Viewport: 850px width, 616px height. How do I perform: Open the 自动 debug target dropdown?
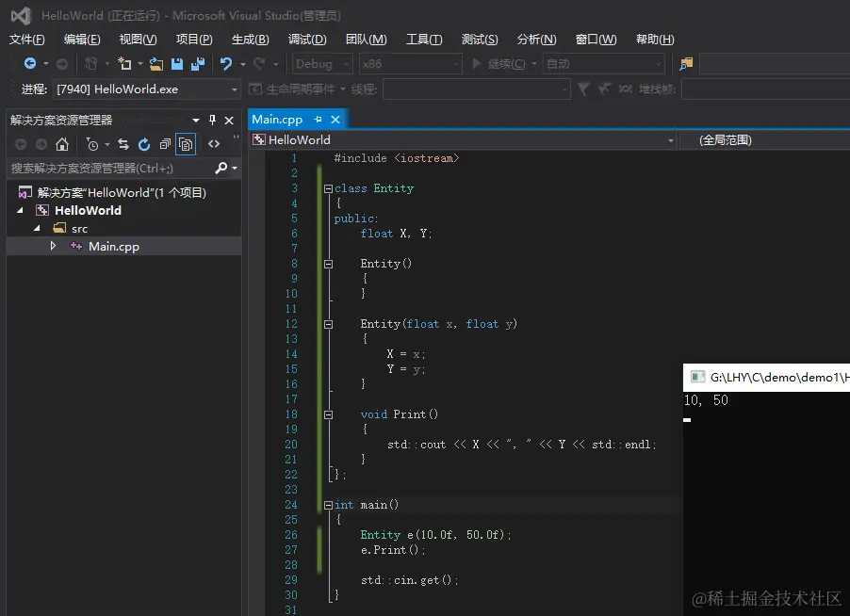pos(603,64)
